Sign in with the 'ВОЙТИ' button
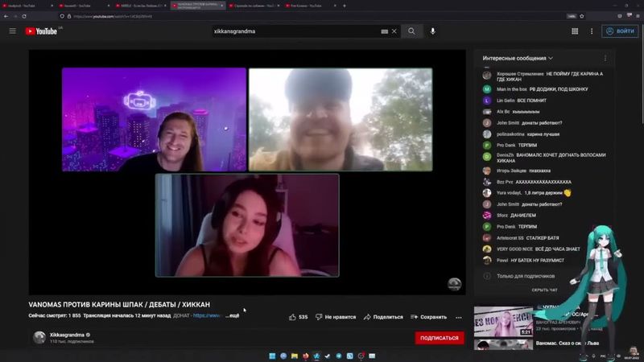Screen dimensions: 644x362 (620, 31)
